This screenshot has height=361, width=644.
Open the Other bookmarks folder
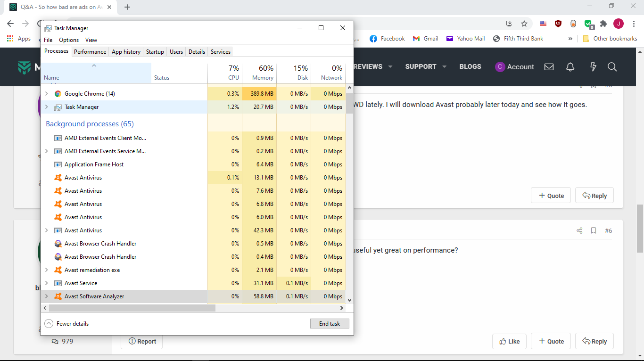610,39
